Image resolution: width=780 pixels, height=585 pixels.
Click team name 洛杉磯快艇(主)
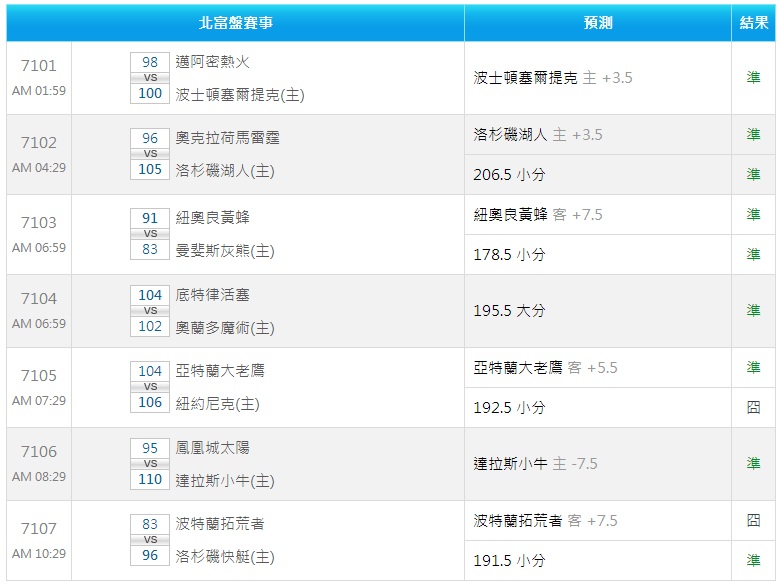(225, 556)
